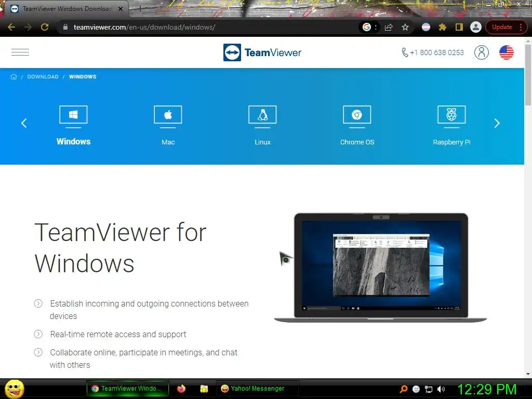Click the Update button in Chrome
Viewport: 532px width, 399px height.
[502, 27]
